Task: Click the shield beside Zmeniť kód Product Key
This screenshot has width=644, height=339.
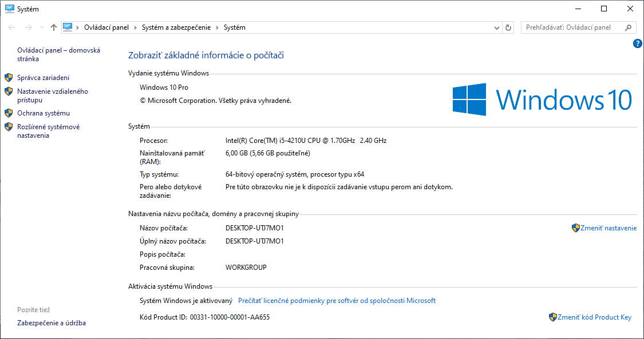Action: pyautogui.click(x=553, y=317)
